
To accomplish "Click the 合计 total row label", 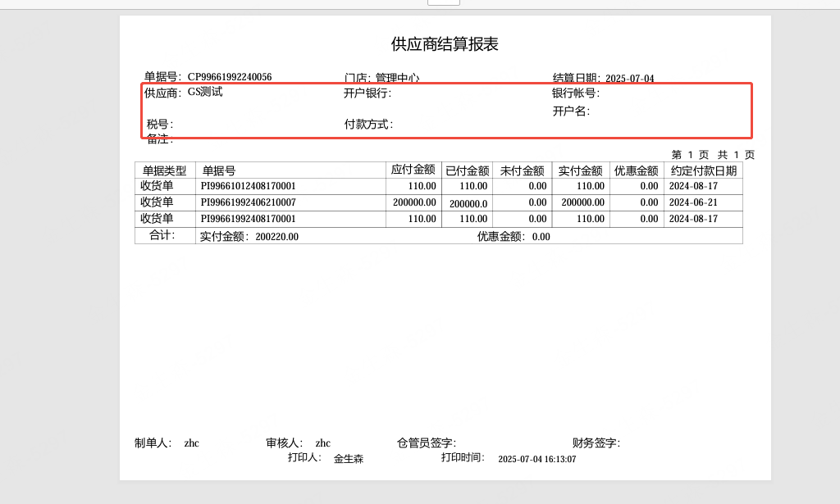I will [162, 235].
